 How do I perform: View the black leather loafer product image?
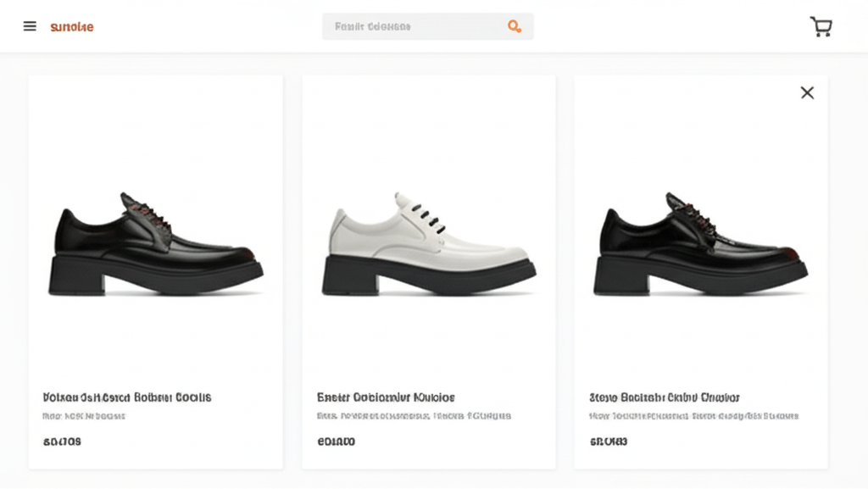156,237
